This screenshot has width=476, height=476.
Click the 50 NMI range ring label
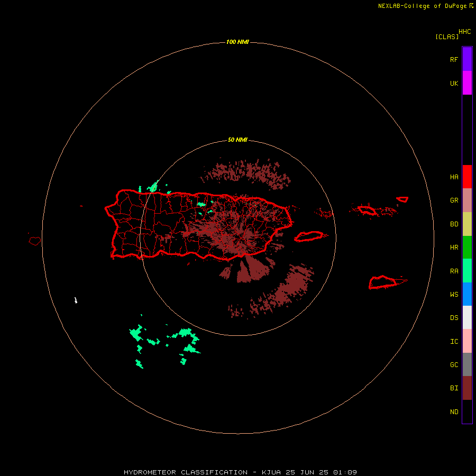(x=237, y=140)
